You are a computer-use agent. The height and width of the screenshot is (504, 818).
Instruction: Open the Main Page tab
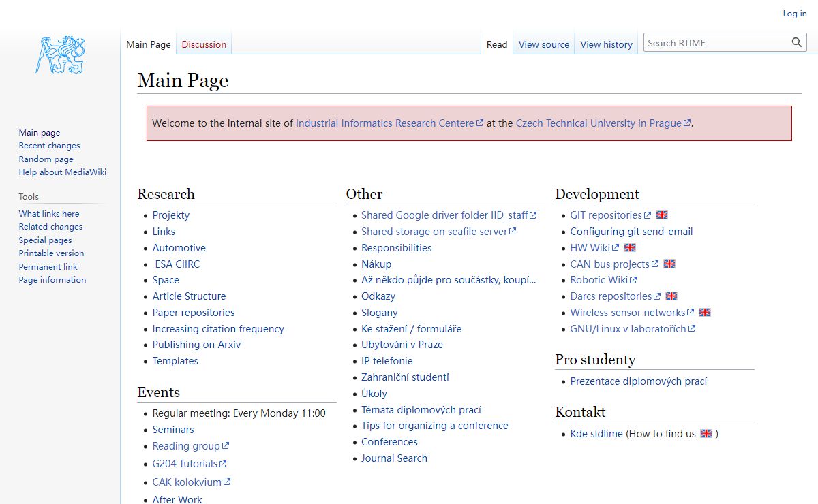[x=149, y=44]
